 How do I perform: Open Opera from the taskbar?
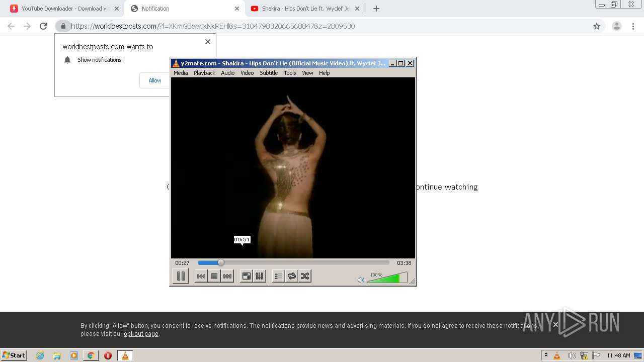pos(108,355)
